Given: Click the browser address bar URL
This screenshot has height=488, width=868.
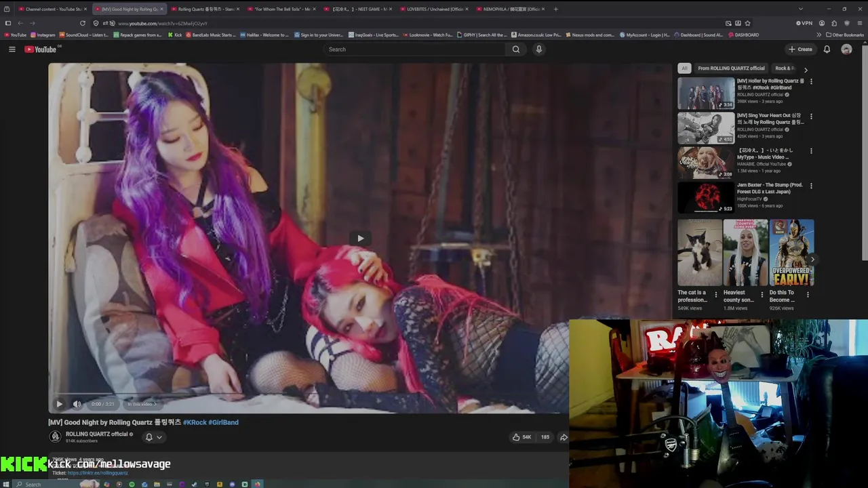Looking at the screenshot, I should 163,23.
